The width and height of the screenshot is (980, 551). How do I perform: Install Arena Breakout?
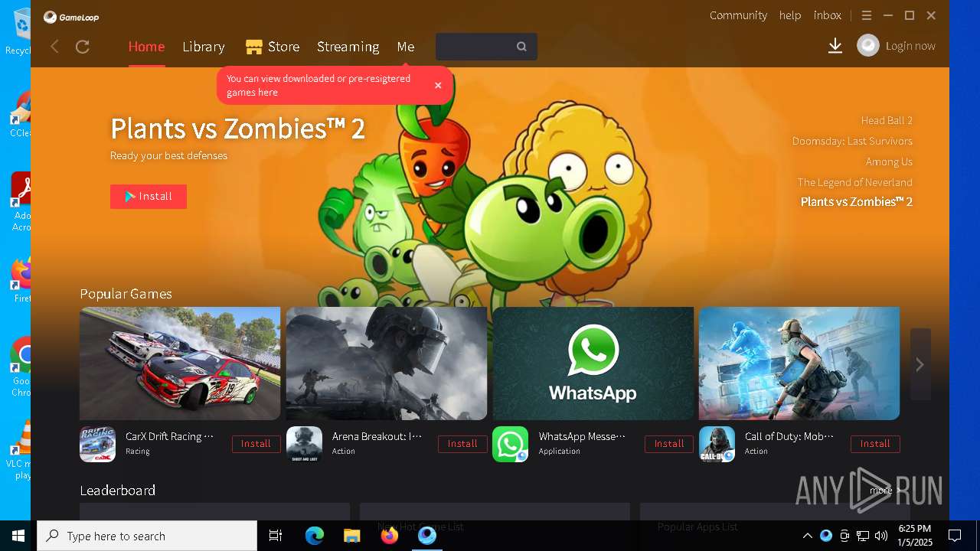point(462,444)
